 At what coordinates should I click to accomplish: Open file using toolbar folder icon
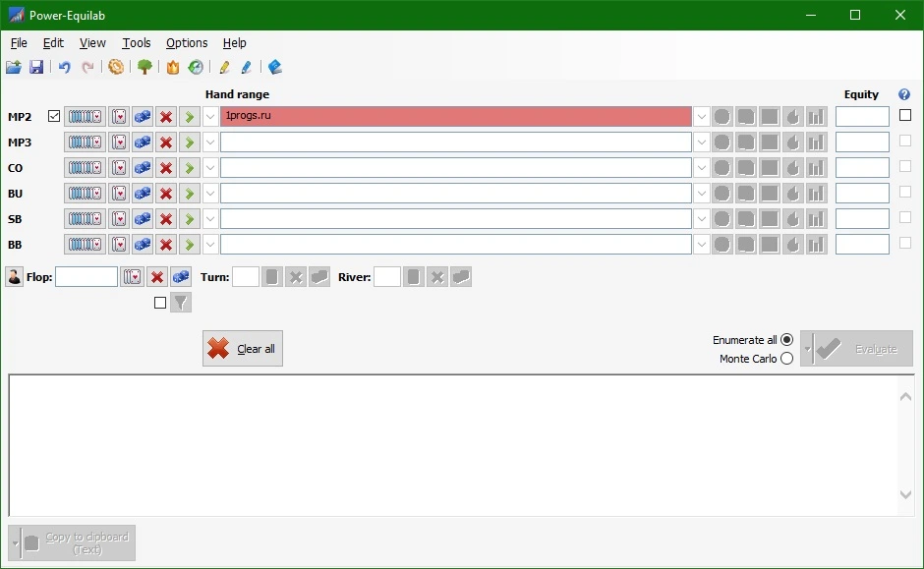(14, 67)
